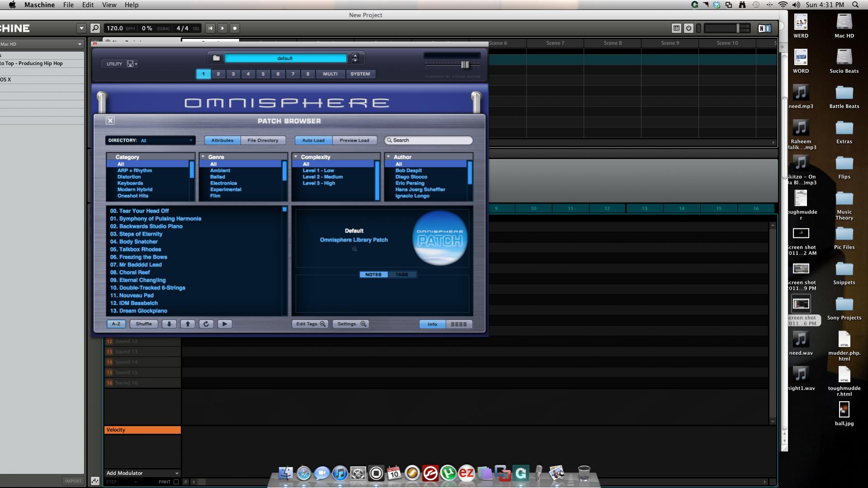Switch to the four-column list view toggle
Viewport: 868px width, 488px height.
pyautogui.click(x=459, y=324)
